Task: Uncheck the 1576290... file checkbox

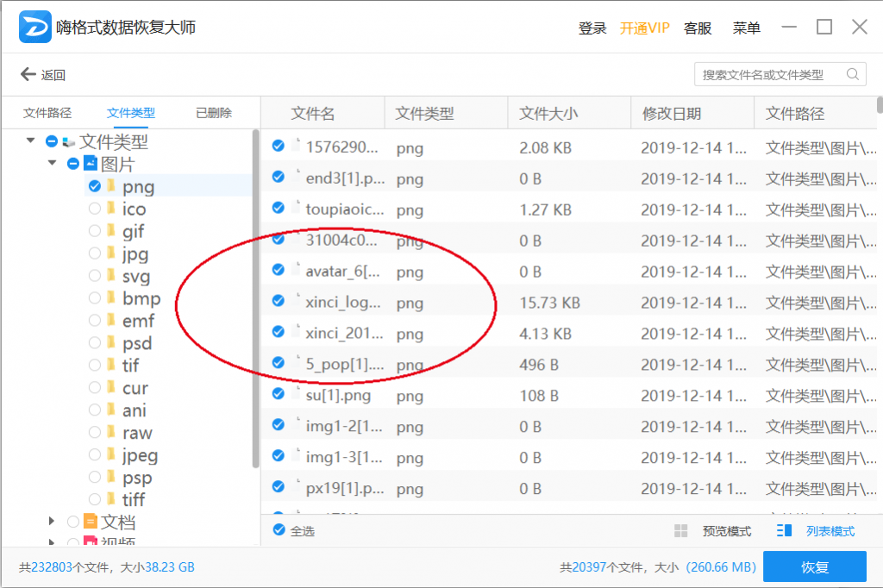Action: click(x=279, y=146)
